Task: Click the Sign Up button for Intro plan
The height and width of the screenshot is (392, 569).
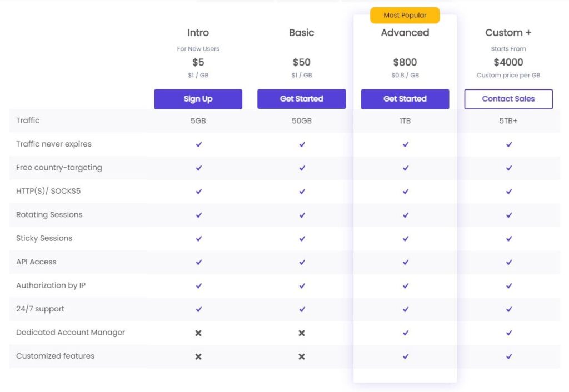Action: coord(198,99)
